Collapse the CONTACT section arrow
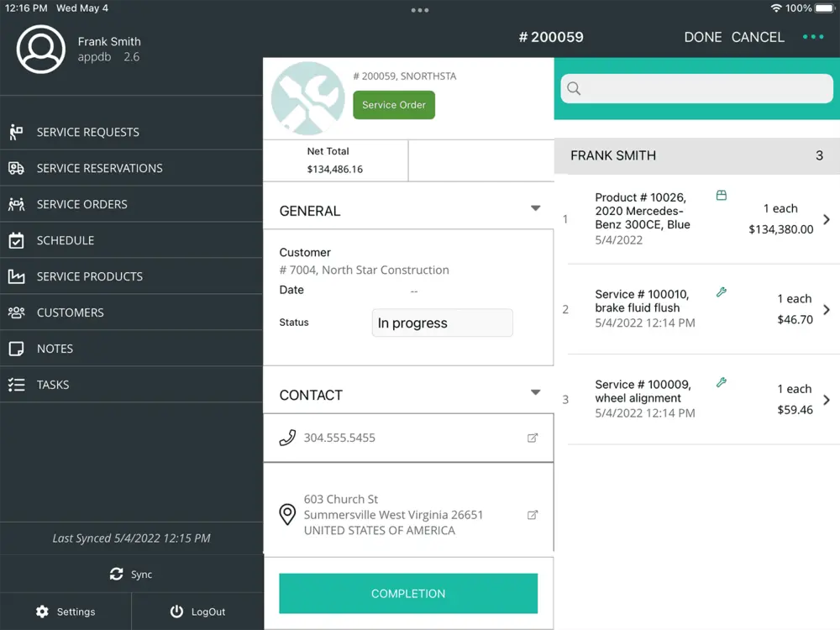Screen dimensions: 840x630 point(535,392)
